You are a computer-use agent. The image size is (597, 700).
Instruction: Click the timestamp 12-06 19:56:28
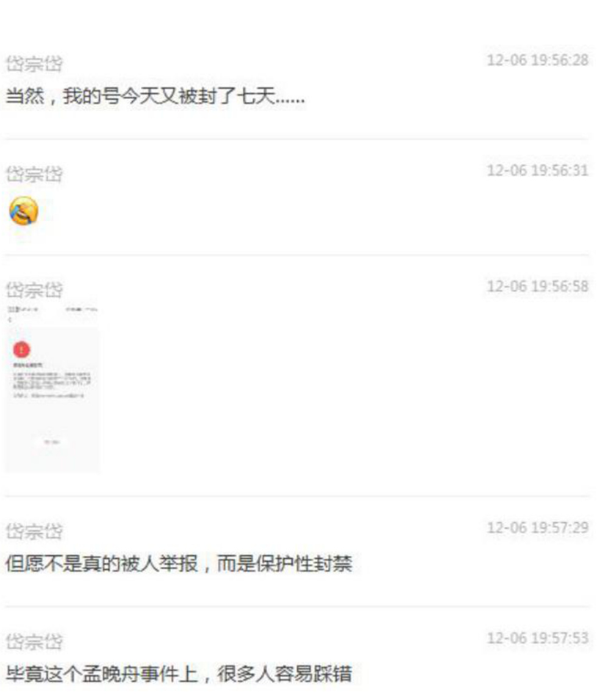click(538, 60)
